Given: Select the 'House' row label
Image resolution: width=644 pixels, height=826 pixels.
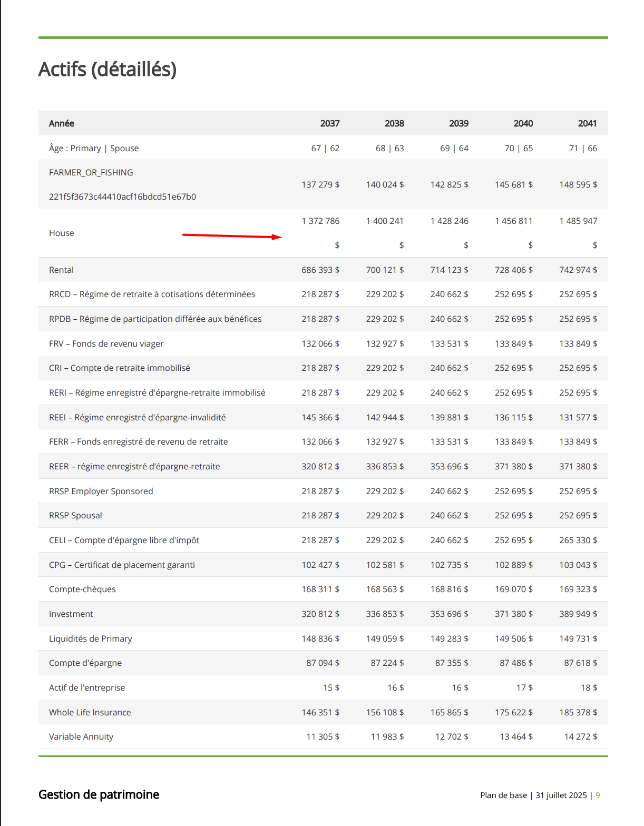Looking at the screenshot, I should [x=62, y=233].
